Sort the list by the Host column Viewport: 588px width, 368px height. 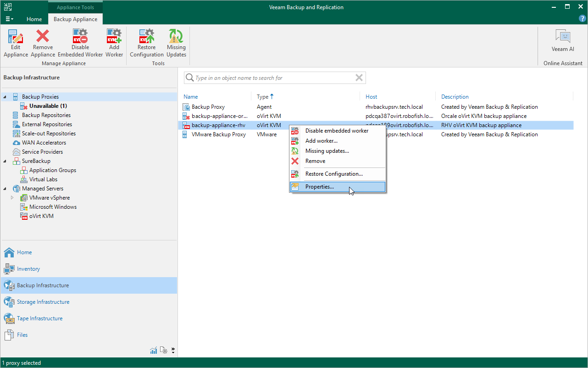pyautogui.click(x=372, y=97)
